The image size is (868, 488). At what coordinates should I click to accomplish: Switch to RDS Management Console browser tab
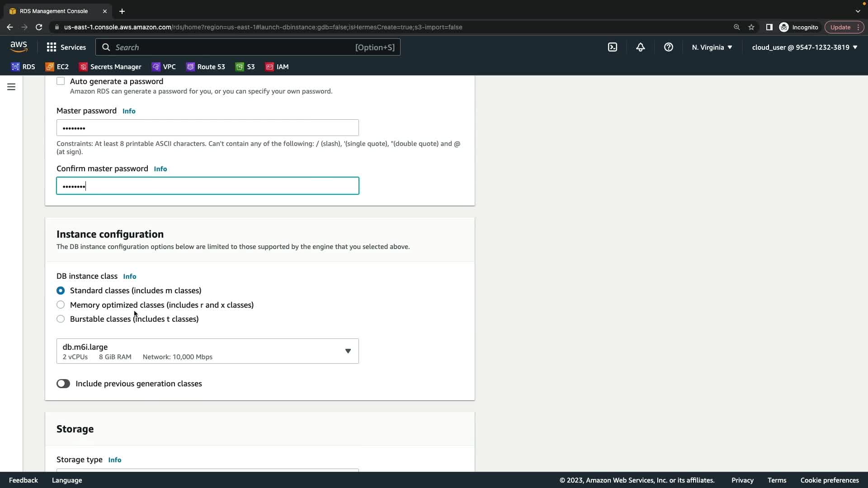(x=54, y=11)
